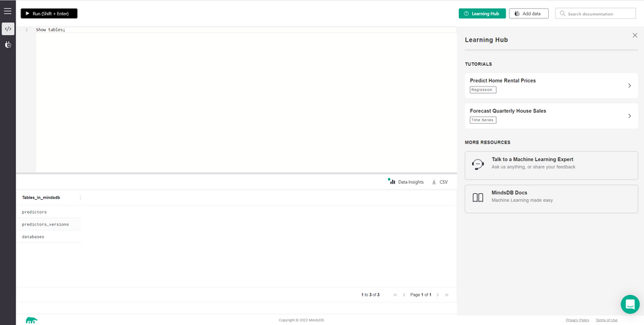
Task: Go to the last results page
Action: (446, 294)
